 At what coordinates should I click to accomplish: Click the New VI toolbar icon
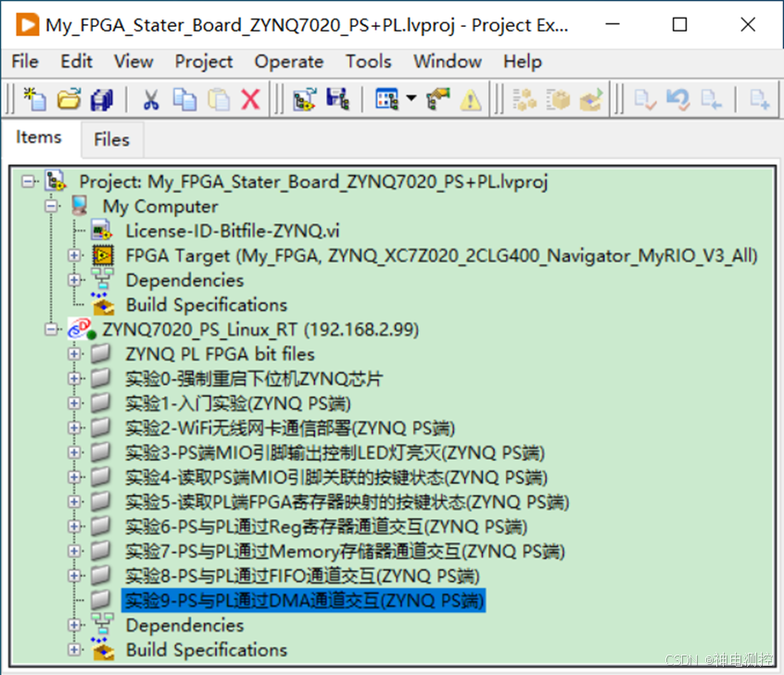pos(34,98)
